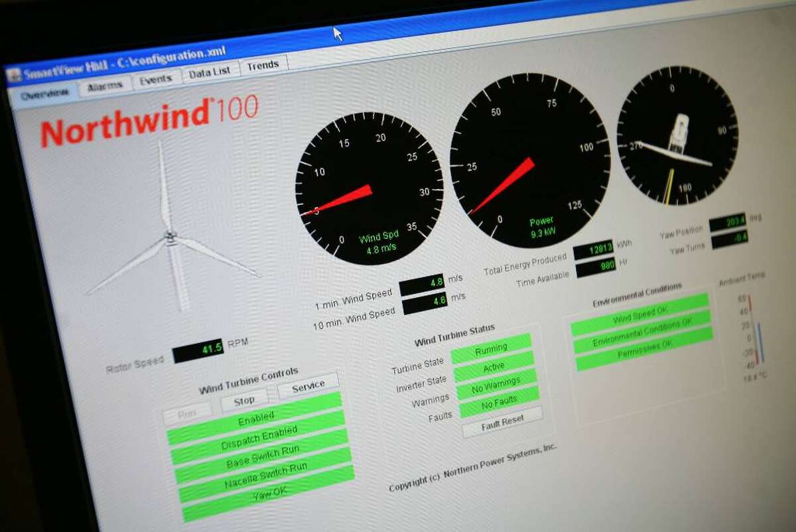The width and height of the screenshot is (796, 532).
Task: Click the small application icon before Overview tab
Action: pos(15,73)
